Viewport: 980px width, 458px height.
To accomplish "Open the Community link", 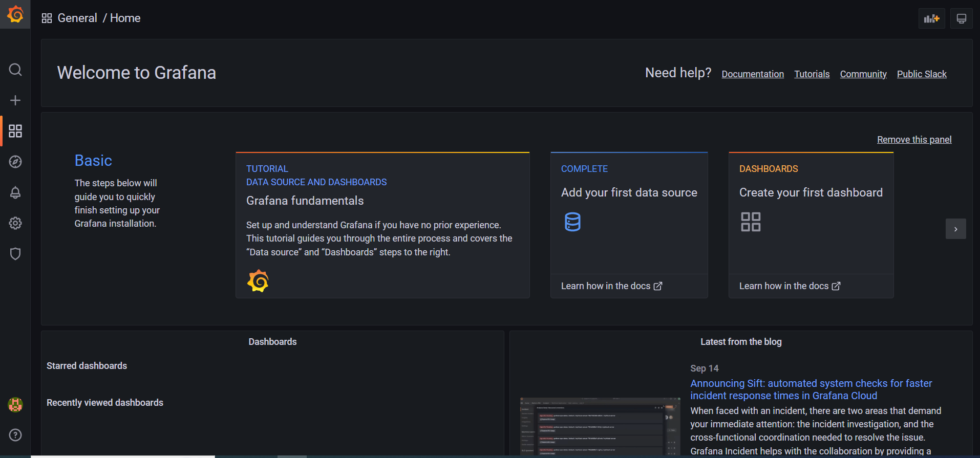I will coord(863,74).
